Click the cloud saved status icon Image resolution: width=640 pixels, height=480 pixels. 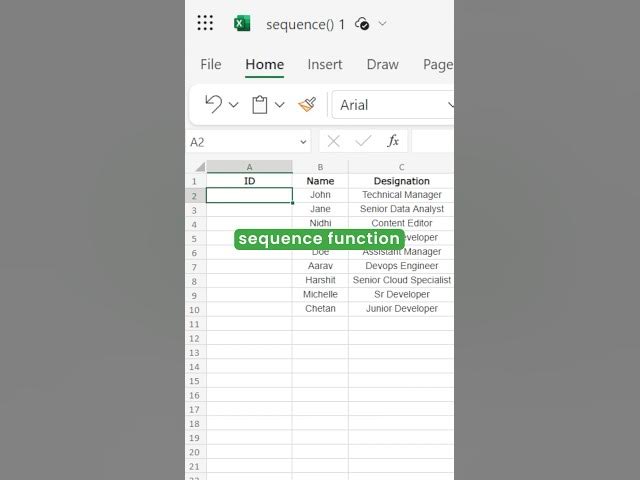[x=362, y=23]
